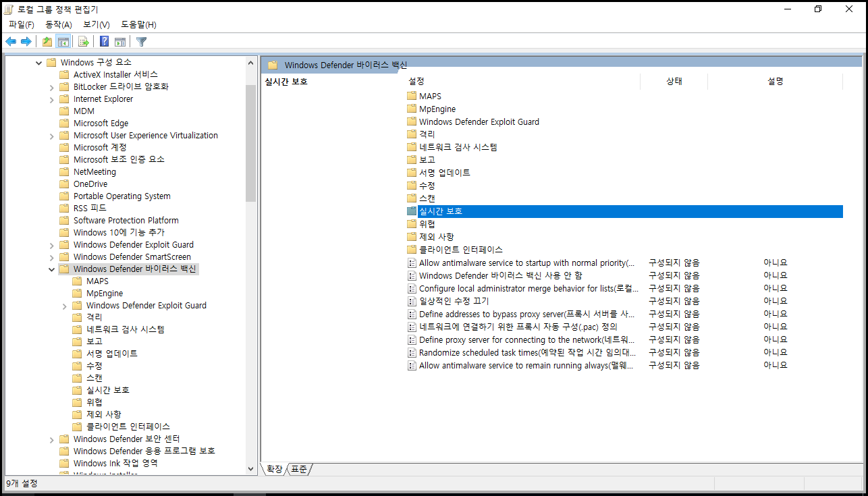The image size is (868, 496).
Task: Select 네트워크에 연결하기 위한 프록시 자동 구성 setting
Action: coord(518,327)
